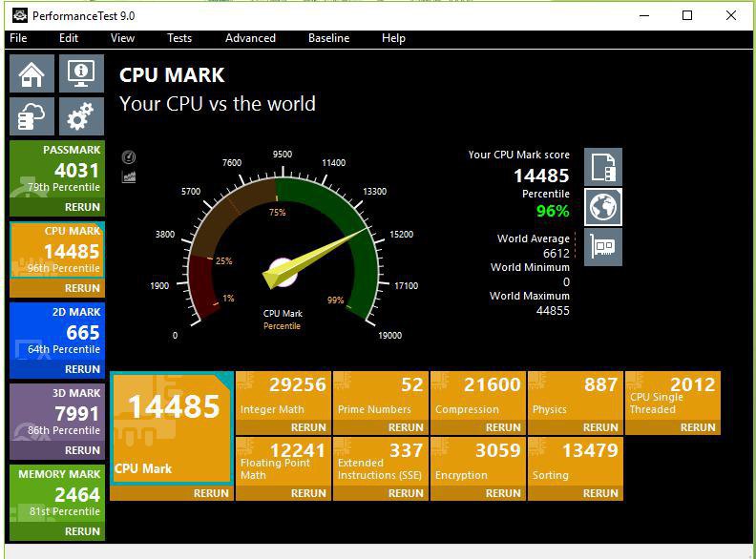The height and width of the screenshot is (559, 756).
Task: Click the hardware card comparison icon
Action: (x=603, y=247)
